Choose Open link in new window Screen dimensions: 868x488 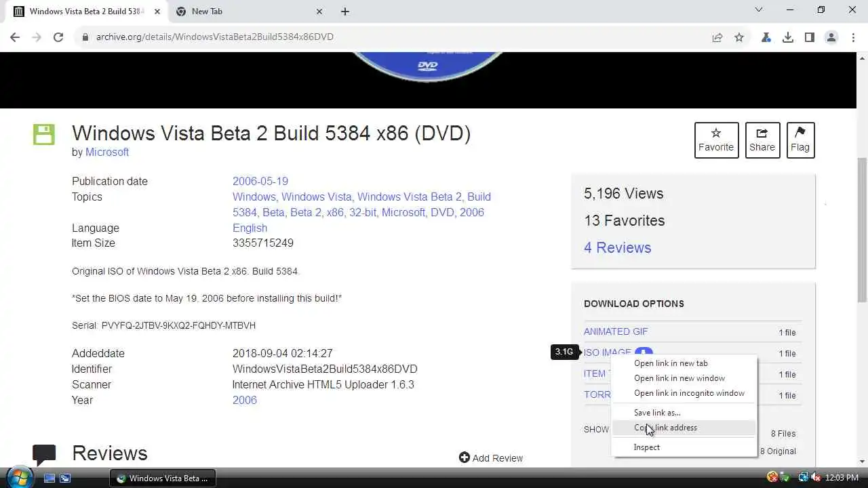684,378
